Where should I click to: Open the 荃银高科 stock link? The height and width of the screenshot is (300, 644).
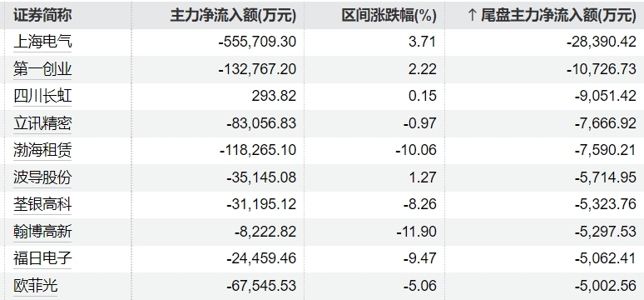[x=42, y=204]
